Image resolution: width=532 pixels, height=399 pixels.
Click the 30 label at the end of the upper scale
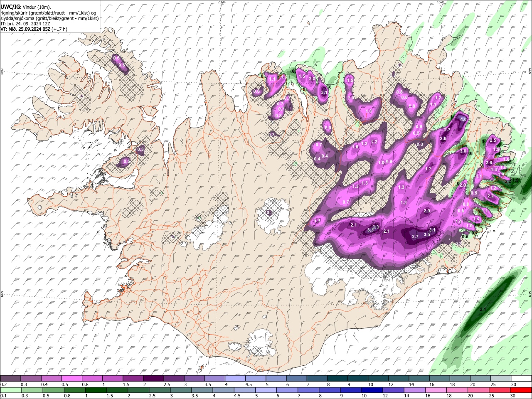513,384
